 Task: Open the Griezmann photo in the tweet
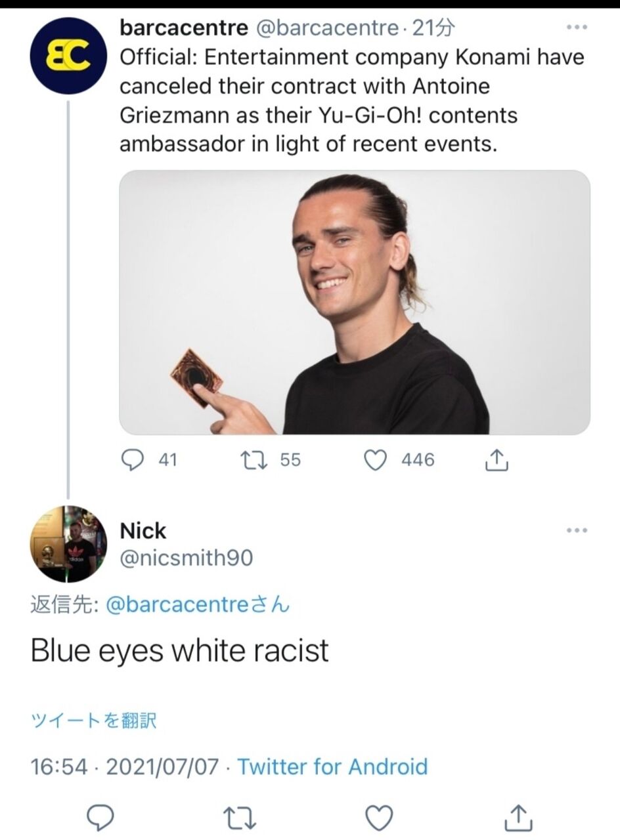pos(355,302)
